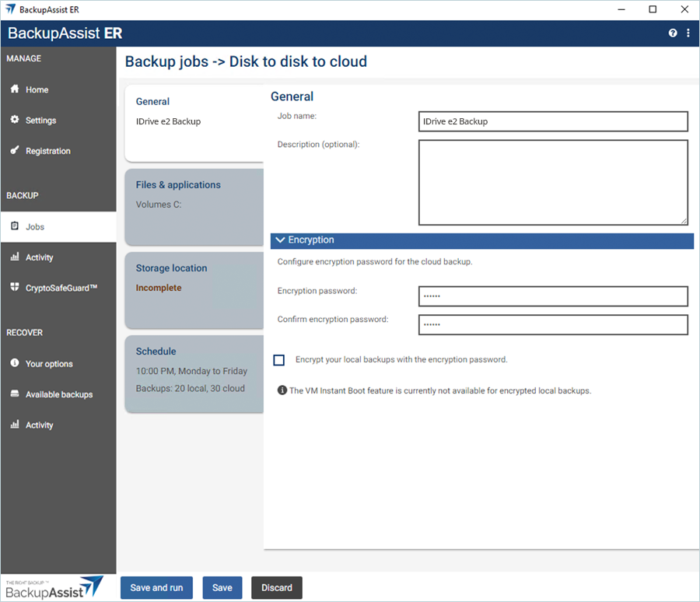
Task: Click the Registration key icon
Action: coord(15,151)
